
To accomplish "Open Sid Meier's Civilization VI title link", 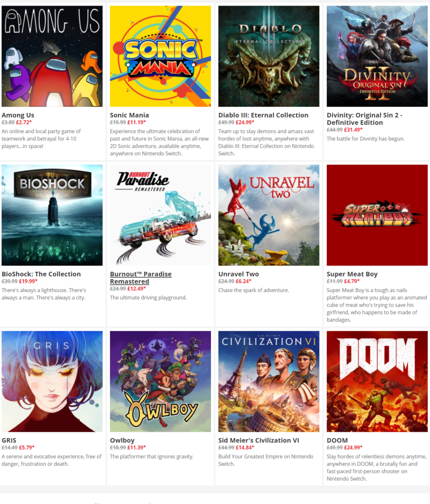I will [258, 440].
